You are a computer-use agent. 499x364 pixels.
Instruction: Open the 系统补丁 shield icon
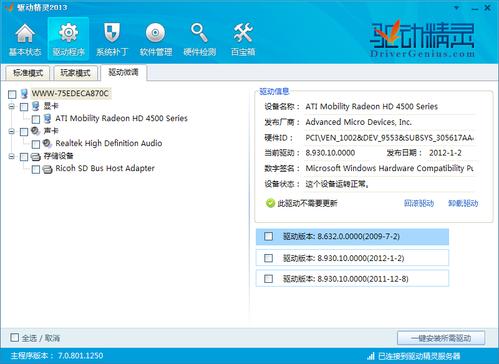112,33
